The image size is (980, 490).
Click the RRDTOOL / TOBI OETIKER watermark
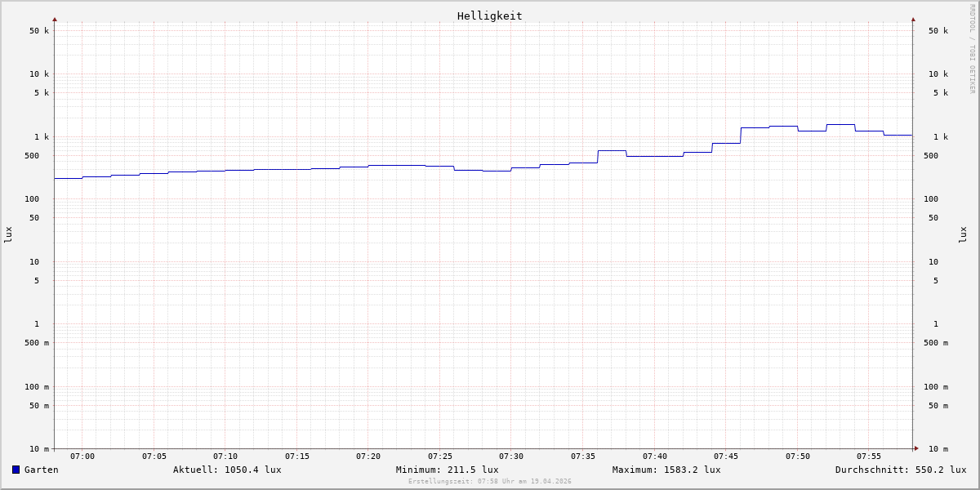(972, 49)
